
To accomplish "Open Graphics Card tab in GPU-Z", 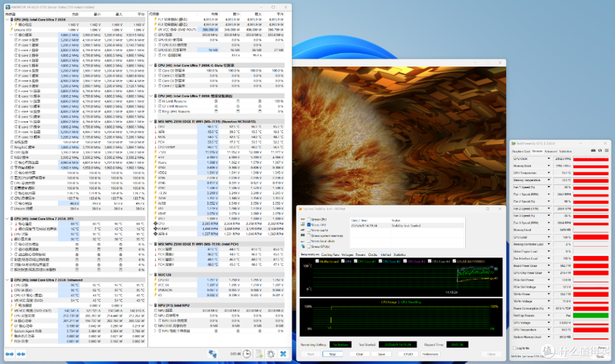I will coord(521,151).
